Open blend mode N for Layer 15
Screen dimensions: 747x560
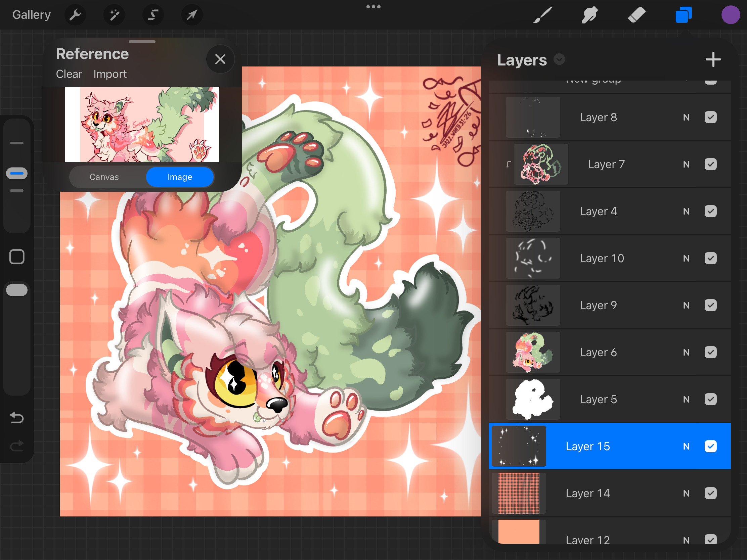[x=686, y=446]
